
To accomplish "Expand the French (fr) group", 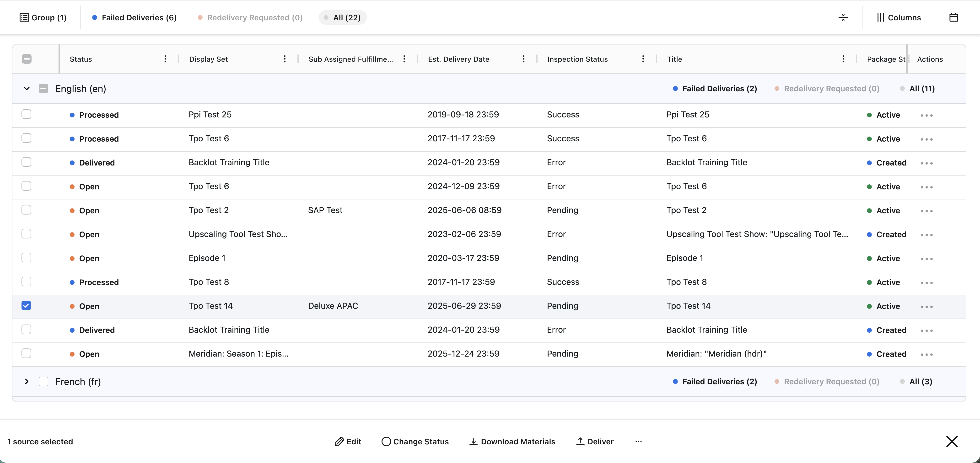I will [27, 381].
